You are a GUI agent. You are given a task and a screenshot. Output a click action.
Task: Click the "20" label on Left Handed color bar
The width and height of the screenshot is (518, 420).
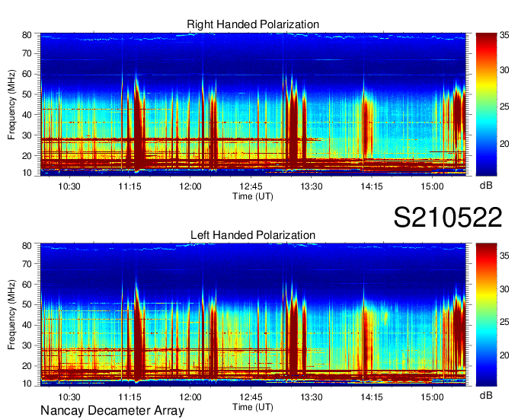pos(504,355)
